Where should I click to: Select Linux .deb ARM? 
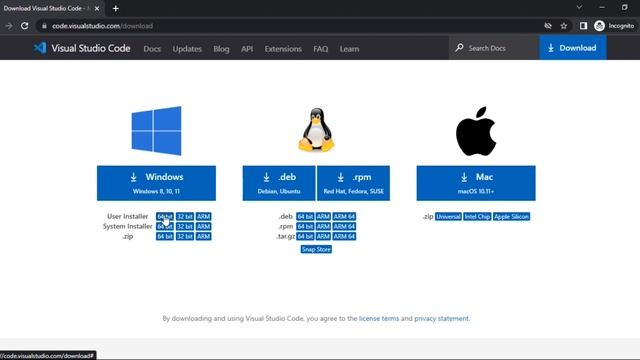pyautogui.click(x=323, y=216)
